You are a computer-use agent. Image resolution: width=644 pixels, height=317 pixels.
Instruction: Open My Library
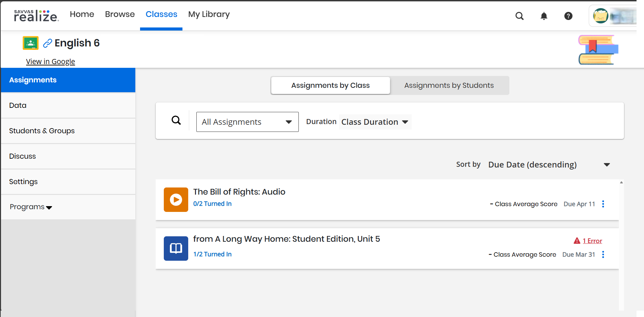coord(209,14)
